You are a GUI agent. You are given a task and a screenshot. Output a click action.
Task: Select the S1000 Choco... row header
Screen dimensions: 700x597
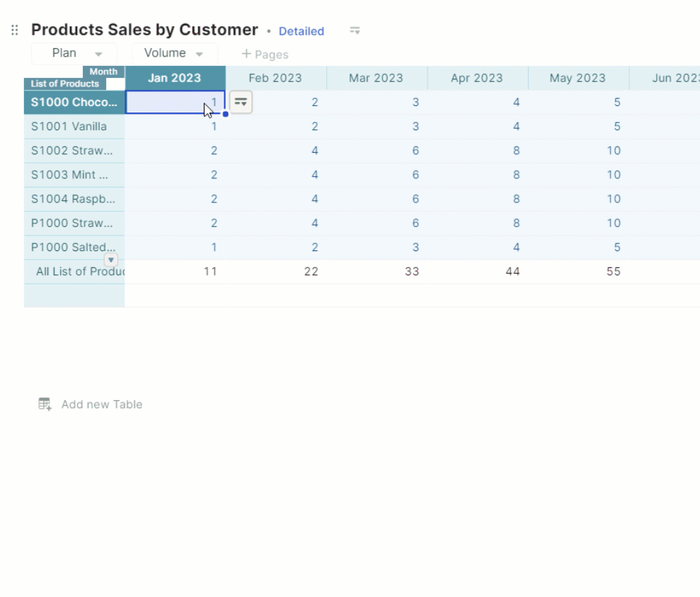pos(74,102)
